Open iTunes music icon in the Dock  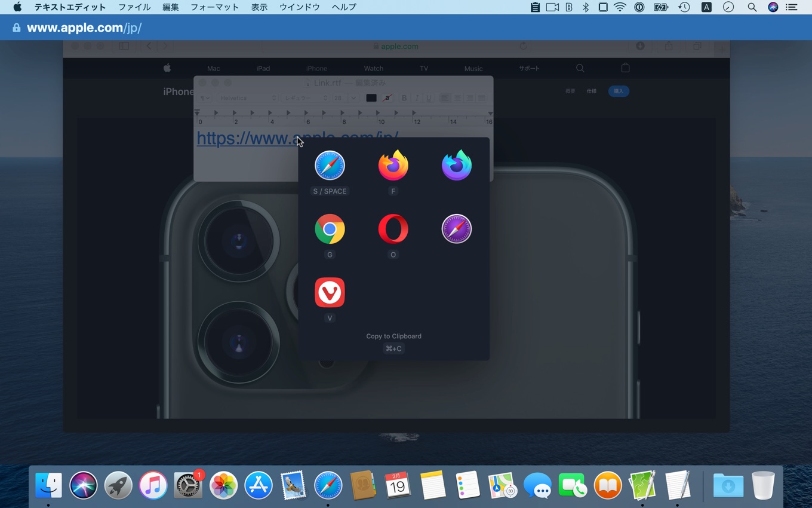click(x=153, y=485)
